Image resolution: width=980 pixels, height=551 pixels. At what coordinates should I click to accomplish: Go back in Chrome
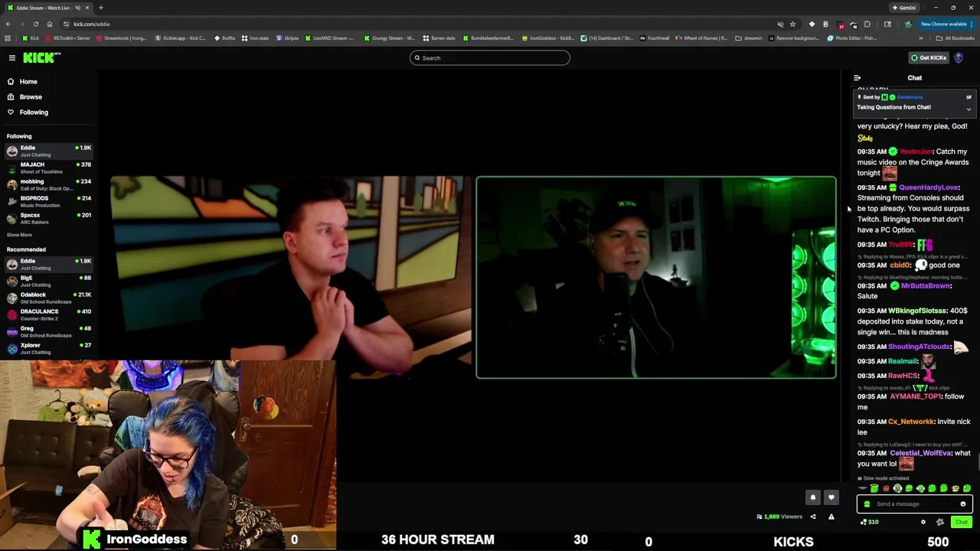(x=8, y=24)
